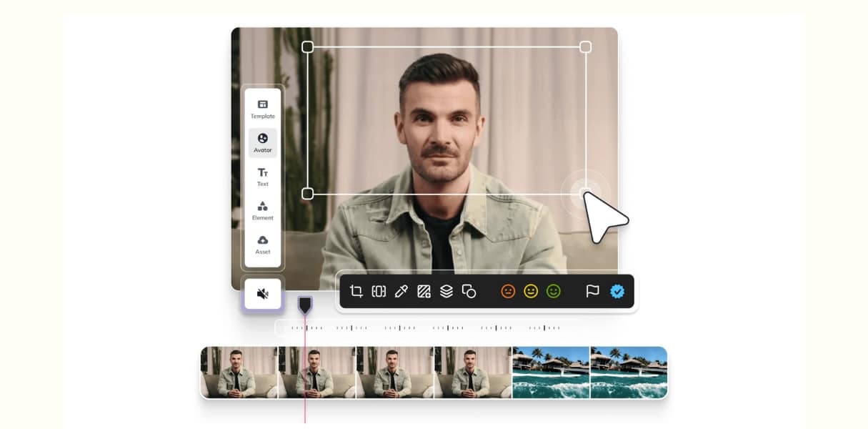Open the layers stack icon
This screenshot has width=868, height=429.
click(x=447, y=291)
